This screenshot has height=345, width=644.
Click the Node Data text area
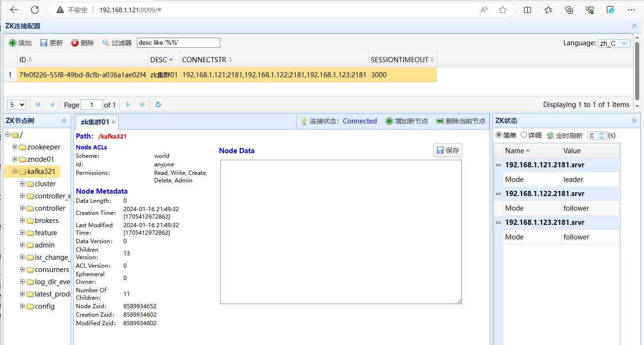click(341, 232)
